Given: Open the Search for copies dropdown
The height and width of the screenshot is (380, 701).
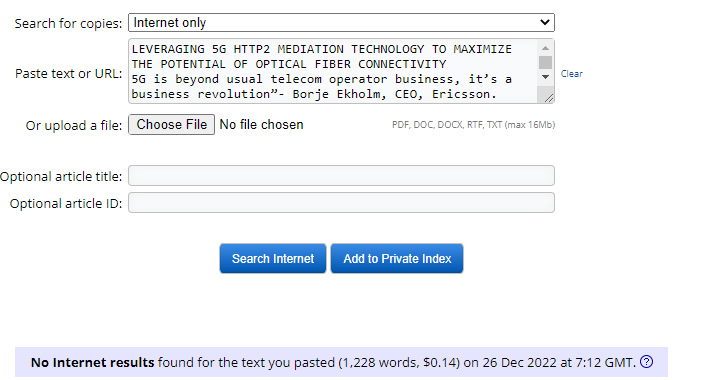Looking at the screenshot, I should click(x=341, y=22).
